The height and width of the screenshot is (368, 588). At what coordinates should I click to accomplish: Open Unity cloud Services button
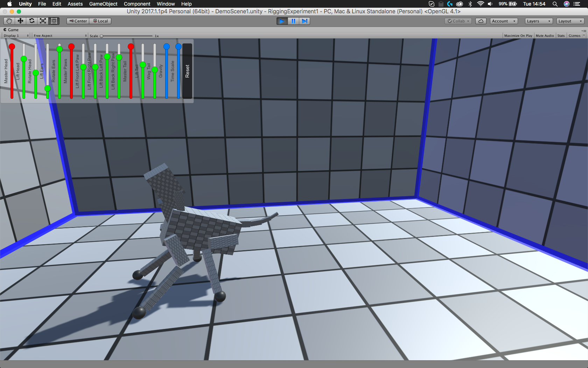click(x=481, y=21)
